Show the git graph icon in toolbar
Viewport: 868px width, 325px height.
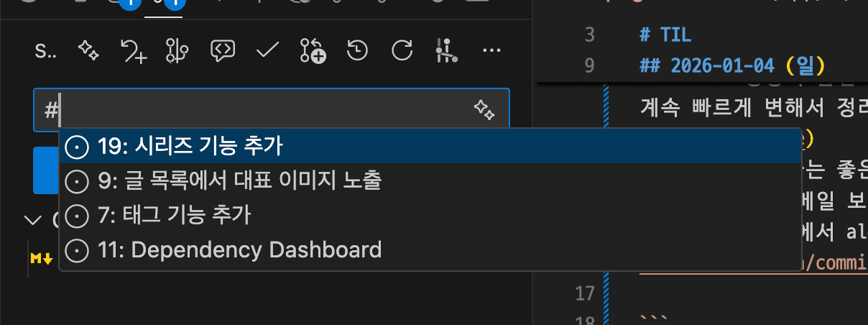(x=447, y=50)
